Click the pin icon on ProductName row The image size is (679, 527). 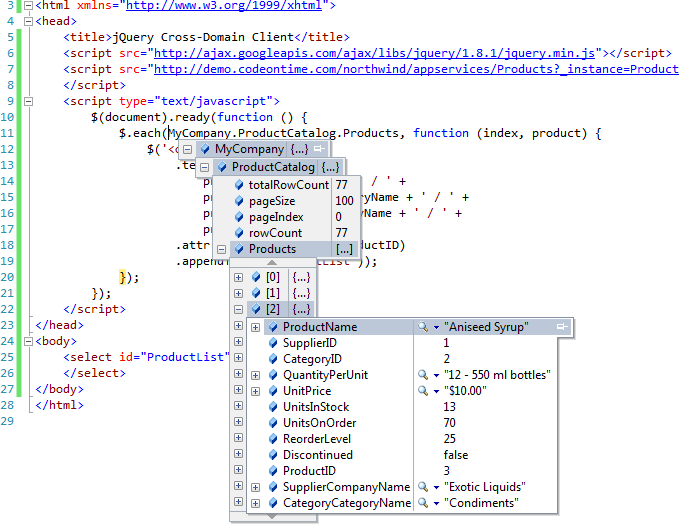coord(562,327)
